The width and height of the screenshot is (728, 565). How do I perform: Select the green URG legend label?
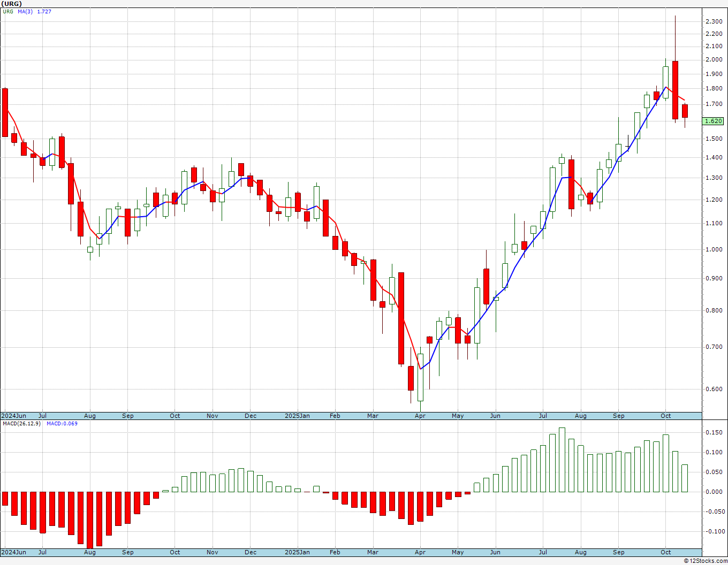(8, 11)
